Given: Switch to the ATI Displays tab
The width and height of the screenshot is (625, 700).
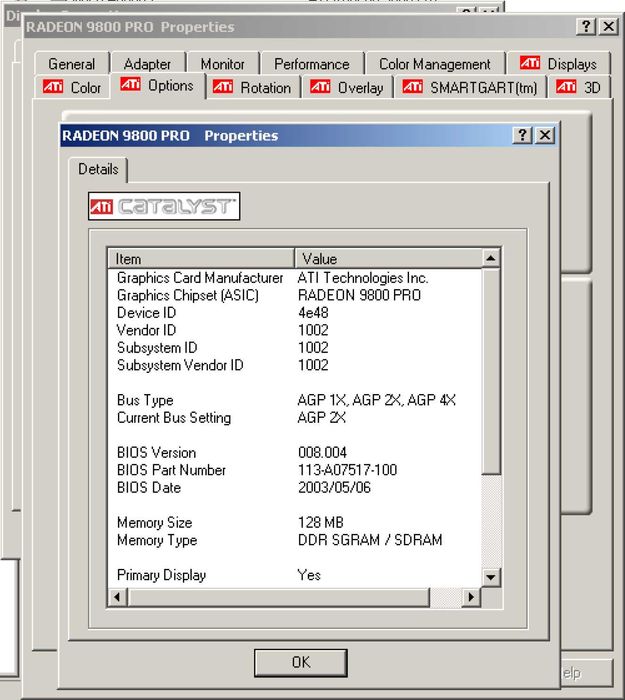Looking at the screenshot, I should pos(559,64).
